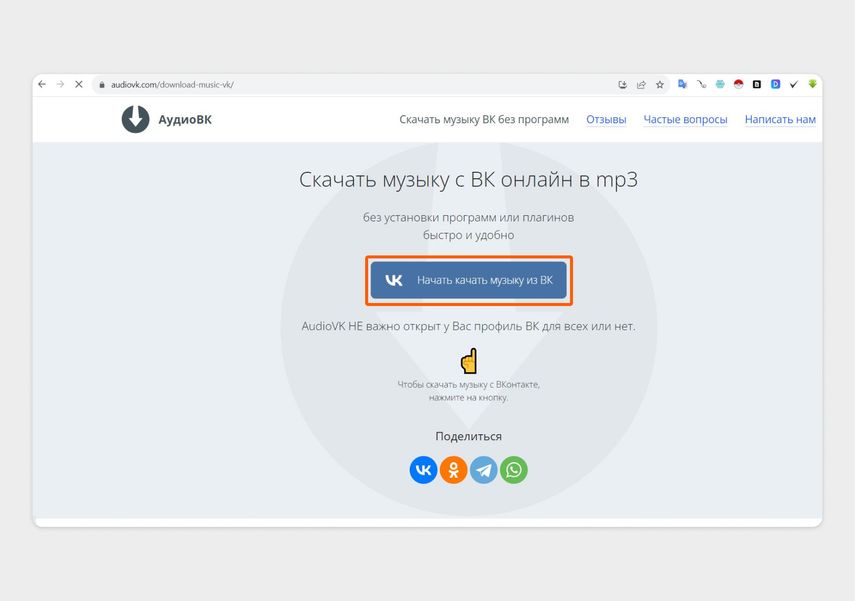The image size is (855, 601).
Task: Share via the Telegram icon
Action: (x=484, y=470)
